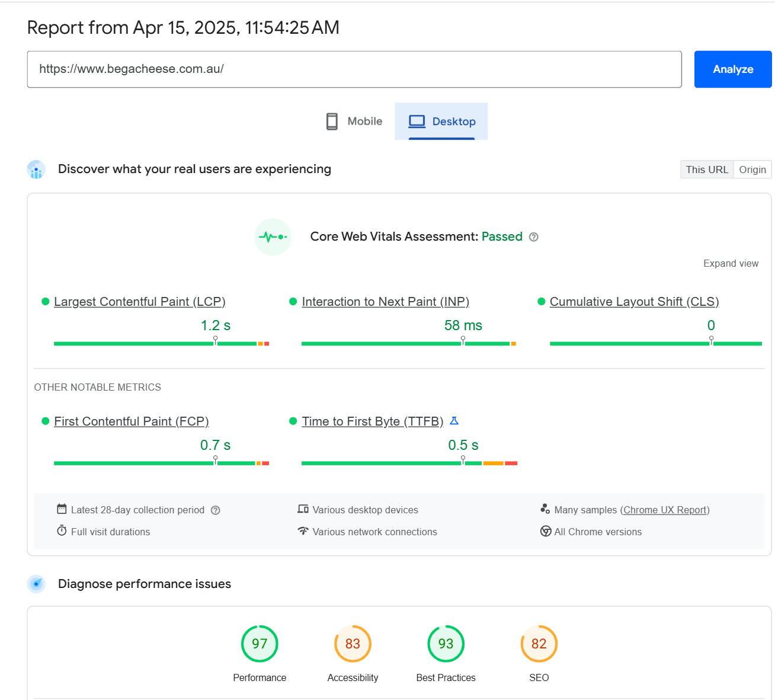Click the Passed assessment status text
The height and width of the screenshot is (700, 775).
click(x=502, y=236)
